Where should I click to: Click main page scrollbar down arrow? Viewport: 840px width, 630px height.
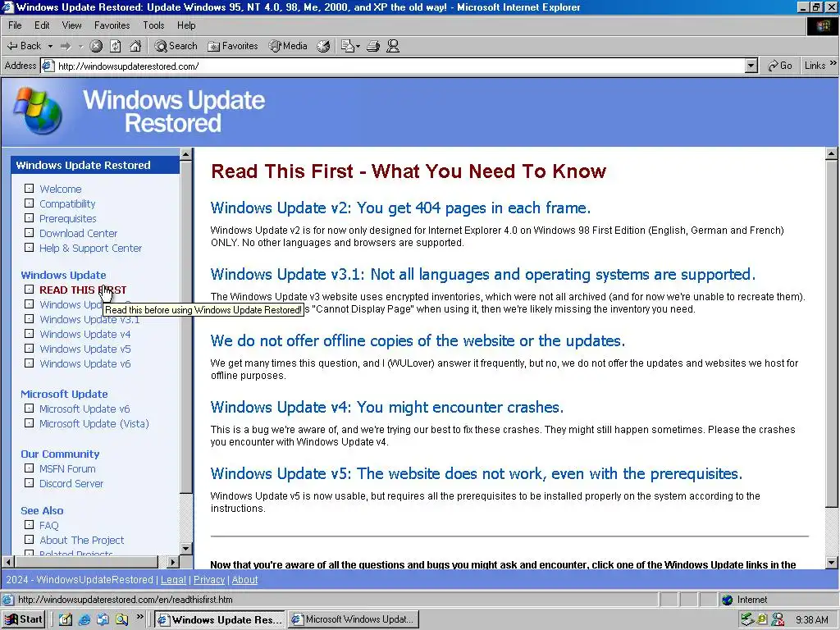832,563
